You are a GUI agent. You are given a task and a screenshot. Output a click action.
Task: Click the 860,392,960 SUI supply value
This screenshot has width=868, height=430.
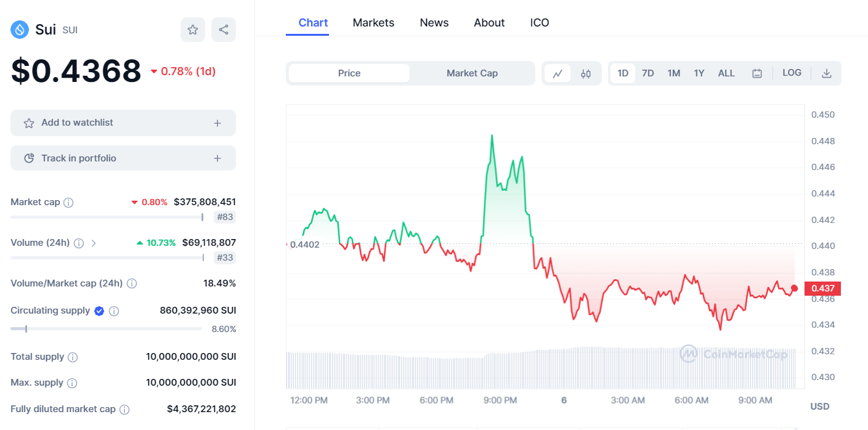click(x=198, y=310)
